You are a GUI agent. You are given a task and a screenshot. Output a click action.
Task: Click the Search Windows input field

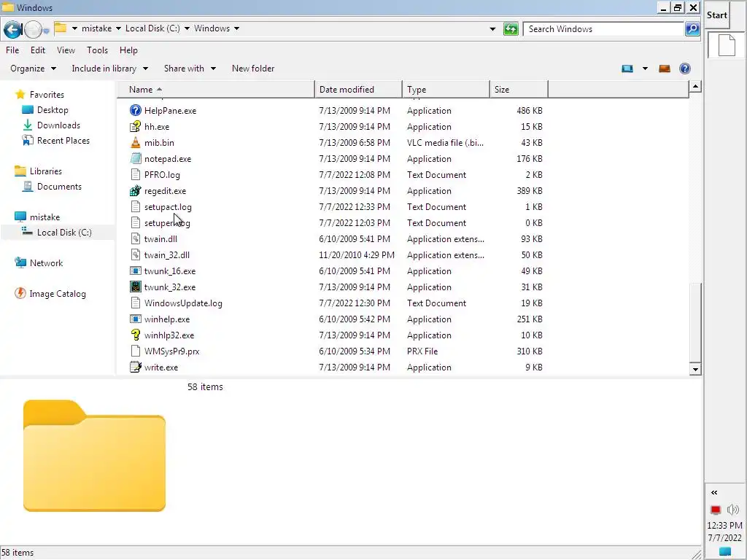click(603, 29)
